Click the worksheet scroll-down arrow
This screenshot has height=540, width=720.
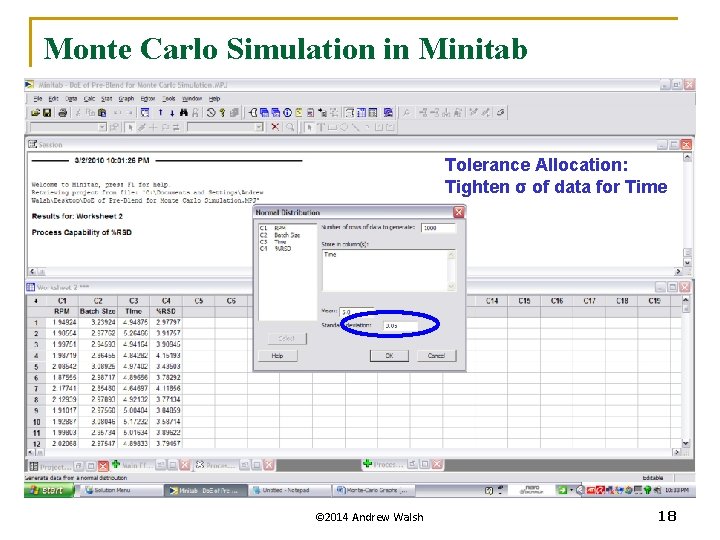coord(686,444)
